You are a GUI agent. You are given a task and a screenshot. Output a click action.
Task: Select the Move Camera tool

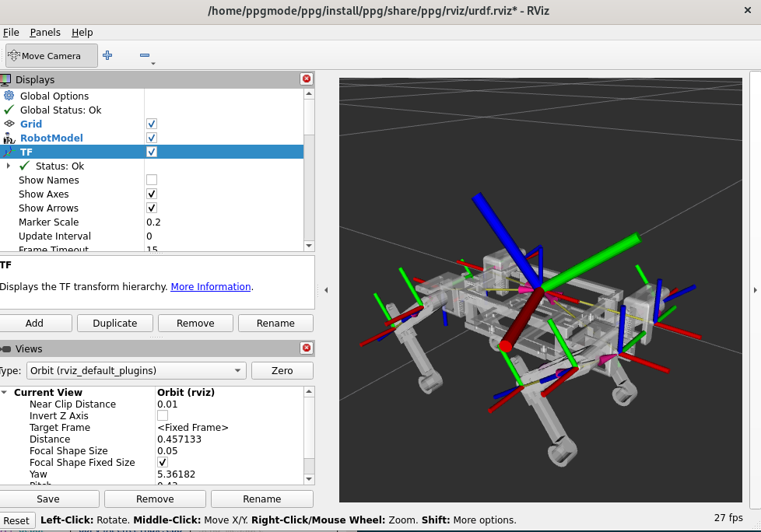click(x=51, y=56)
